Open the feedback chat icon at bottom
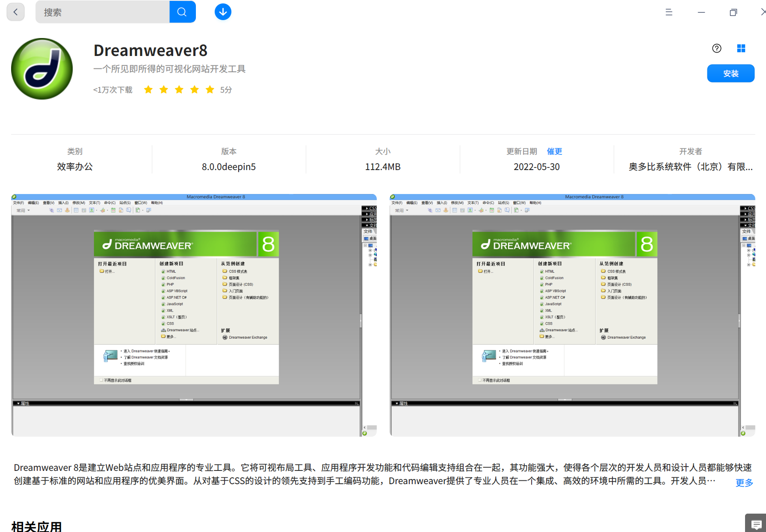 tap(756, 524)
